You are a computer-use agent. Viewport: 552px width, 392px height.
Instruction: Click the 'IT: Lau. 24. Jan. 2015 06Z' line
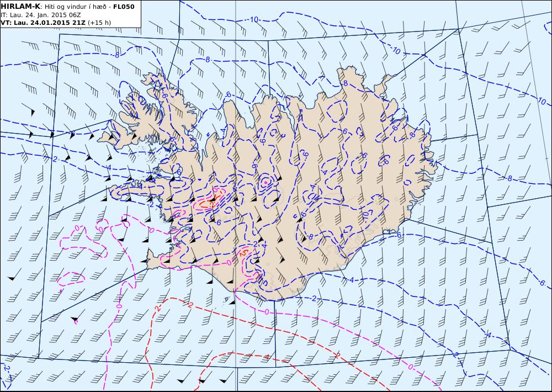41,15
